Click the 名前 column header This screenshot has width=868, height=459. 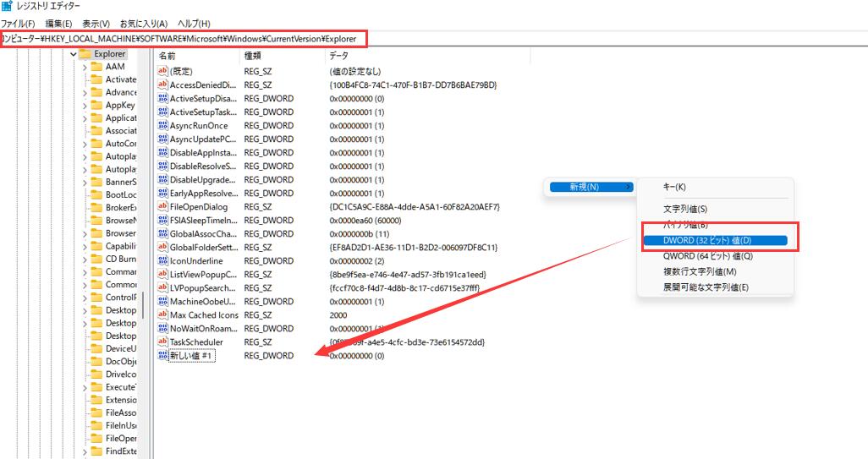[168, 55]
